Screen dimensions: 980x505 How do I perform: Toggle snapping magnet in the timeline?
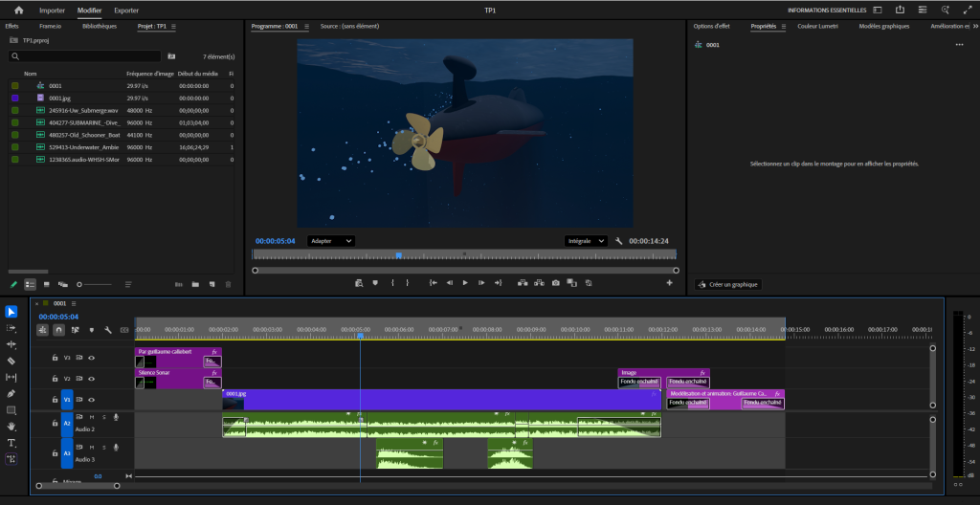[x=59, y=330]
